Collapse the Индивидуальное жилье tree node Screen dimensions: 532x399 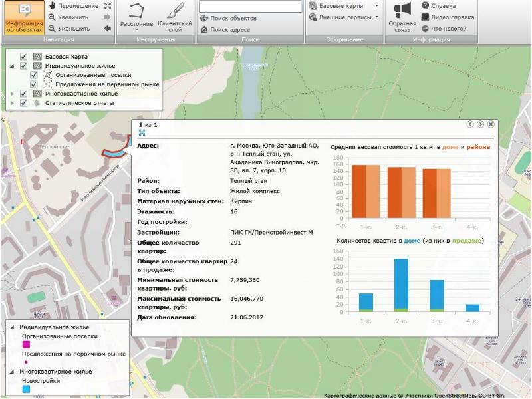[x=13, y=66]
